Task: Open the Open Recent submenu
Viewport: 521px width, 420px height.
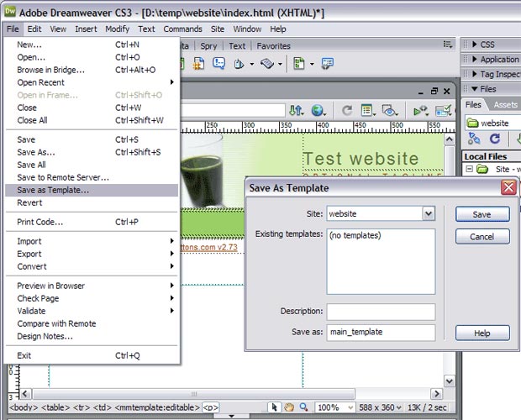Action: 92,82
